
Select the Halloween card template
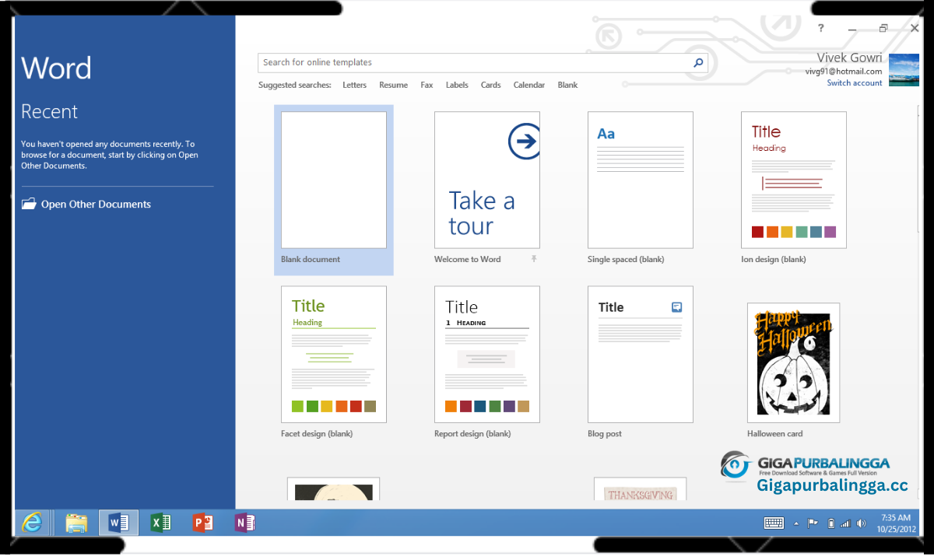(793, 362)
